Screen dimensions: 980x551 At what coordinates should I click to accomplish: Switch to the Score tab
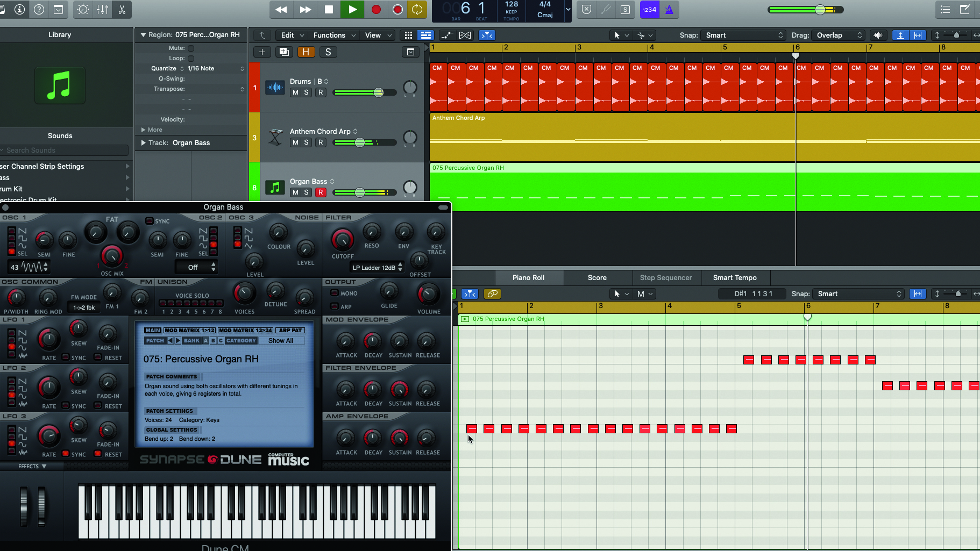pyautogui.click(x=597, y=278)
